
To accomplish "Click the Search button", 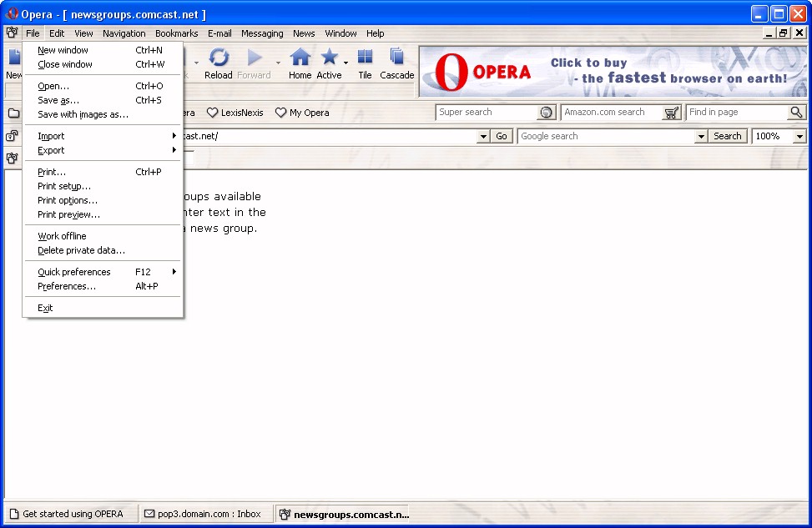I will 727,136.
